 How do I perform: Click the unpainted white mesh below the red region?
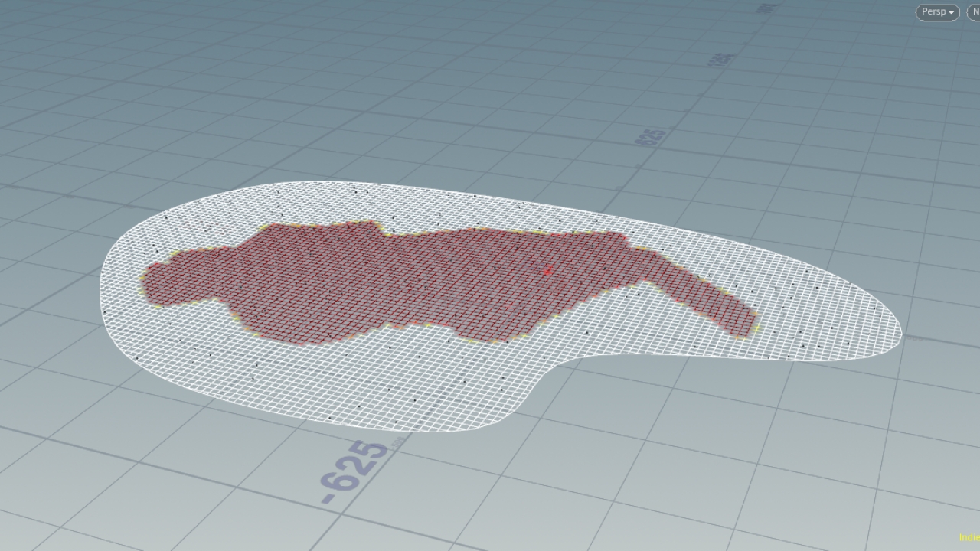[x=383, y=383]
